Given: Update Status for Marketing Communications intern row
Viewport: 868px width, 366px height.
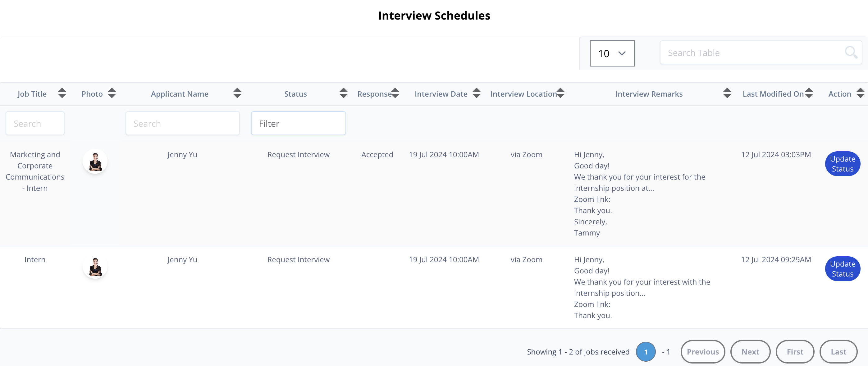Looking at the screenshot, I should [843, 164].
